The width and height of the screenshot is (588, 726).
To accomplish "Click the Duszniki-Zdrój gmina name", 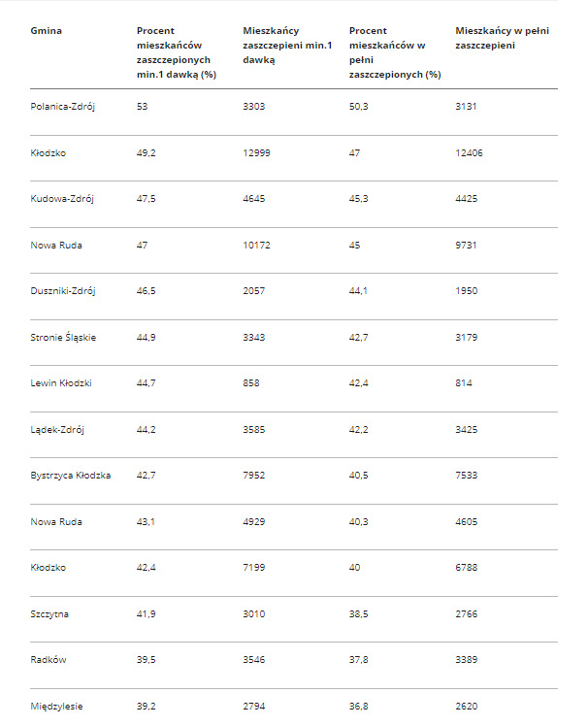I will 63,291.
